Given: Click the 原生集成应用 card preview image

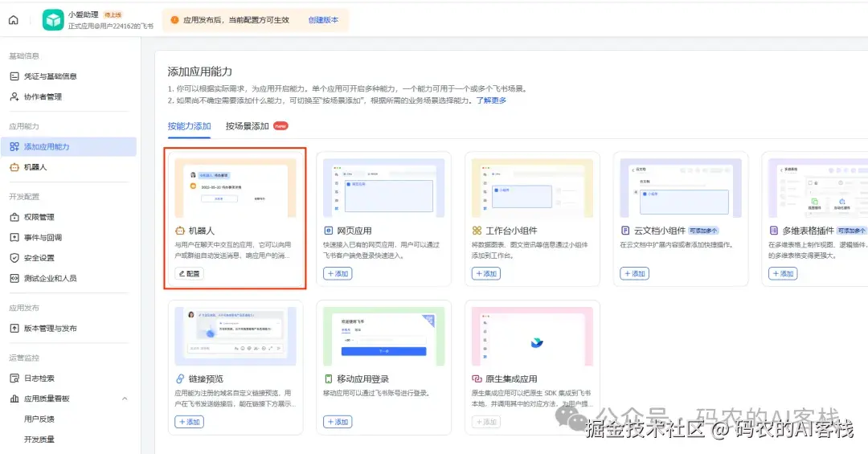Looking at the screenshot, I should [532, 337].
